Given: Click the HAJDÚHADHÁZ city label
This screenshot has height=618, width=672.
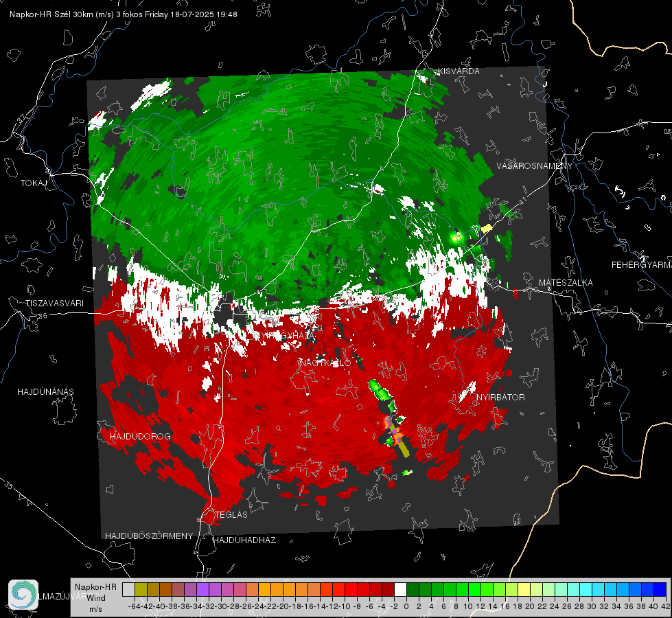Looking at the screenshot, I should 244,540.
